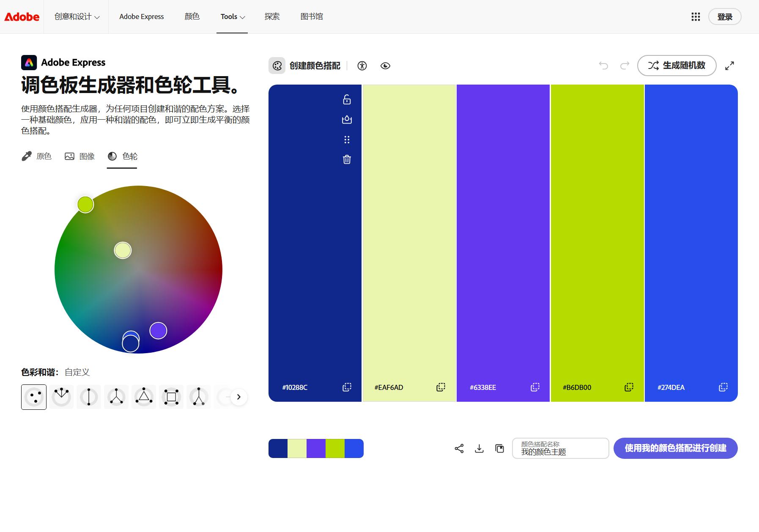This screenshot has width=759, height=532.
Task: Select the triad harmony rule
Action: [144, 397]
